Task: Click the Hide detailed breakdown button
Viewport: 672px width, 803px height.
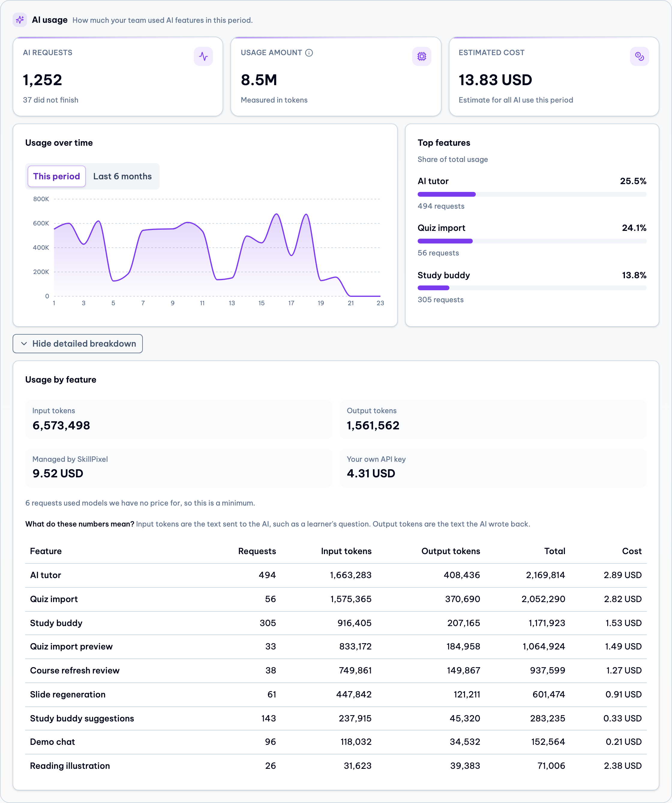Action: tap(78, 344)
